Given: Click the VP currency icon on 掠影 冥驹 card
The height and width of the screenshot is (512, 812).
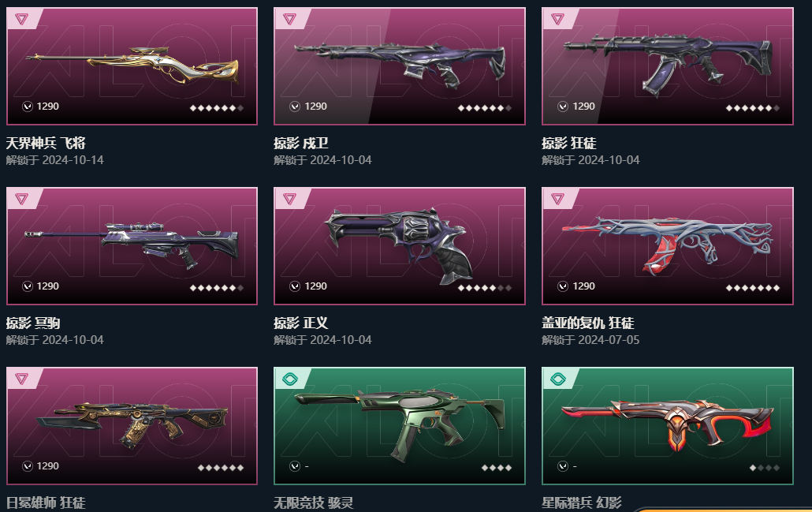Looking at the screenshot, I should (x=28, y=286).
